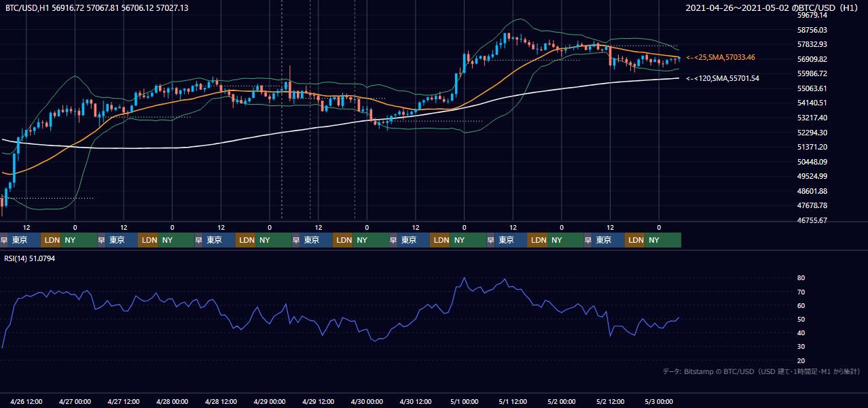This screenshot has height=408, width=868.
Task: Select the 5/2 00:00 date label
Action: (x=562, y=401)
